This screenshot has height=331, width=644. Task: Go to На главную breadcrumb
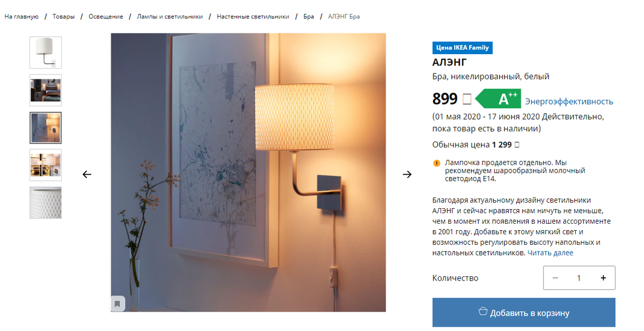(21, 17)
